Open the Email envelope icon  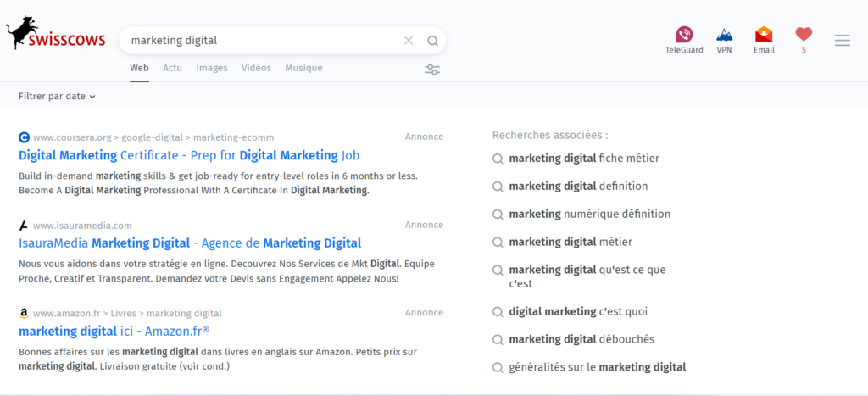coord(764,35)
